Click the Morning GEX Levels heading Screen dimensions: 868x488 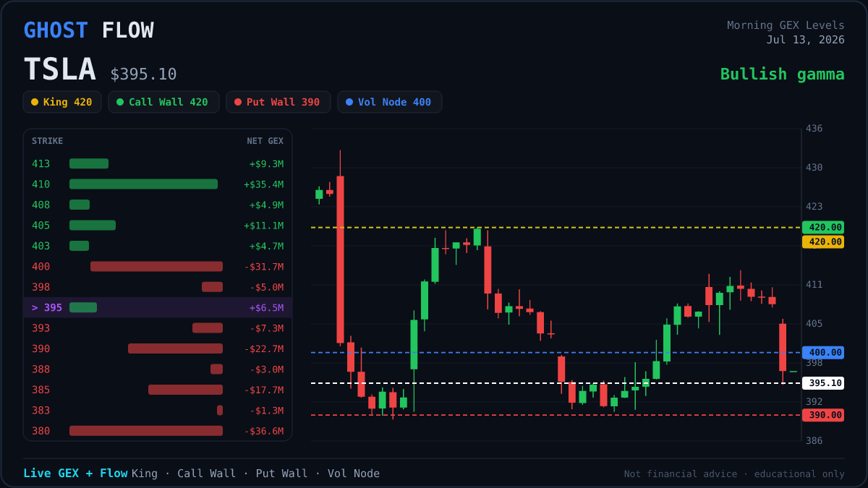point(786,25)
